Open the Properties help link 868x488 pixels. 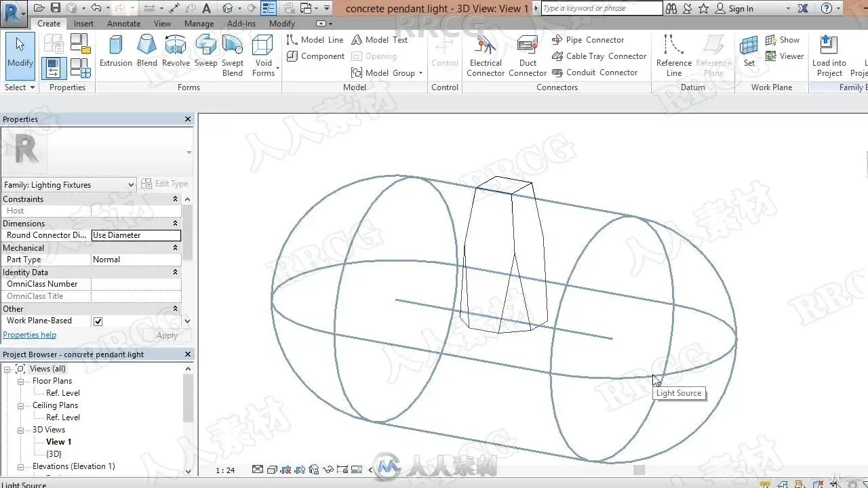[29, 335]
